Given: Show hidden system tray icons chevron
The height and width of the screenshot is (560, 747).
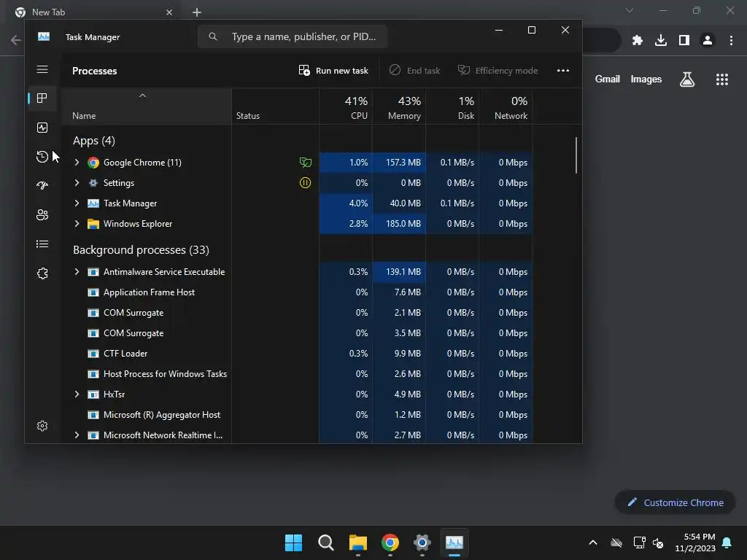Looking at the screenshot, I should tap(593, 542).
